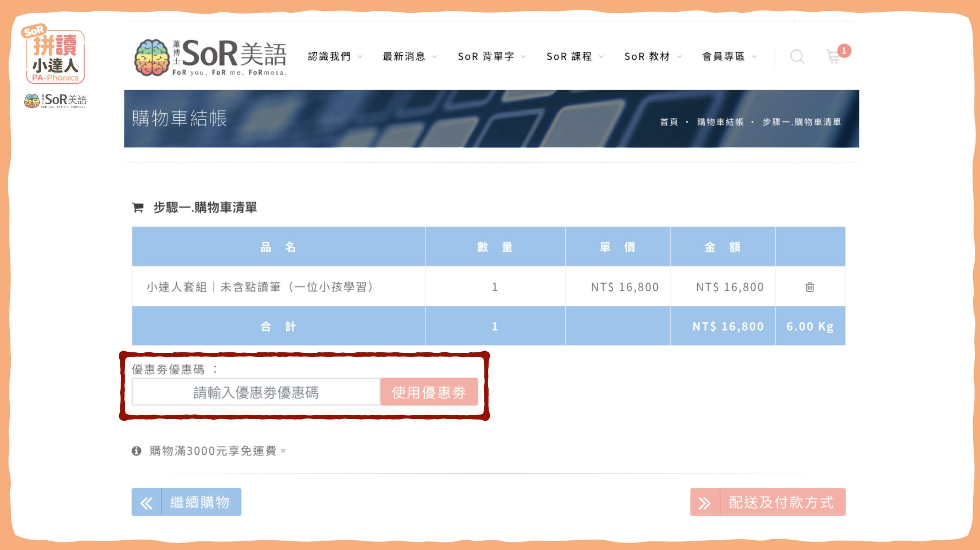Expand the 會員專區 dropdown arrow
Screen dimensions: 980x550
point(754,57)
